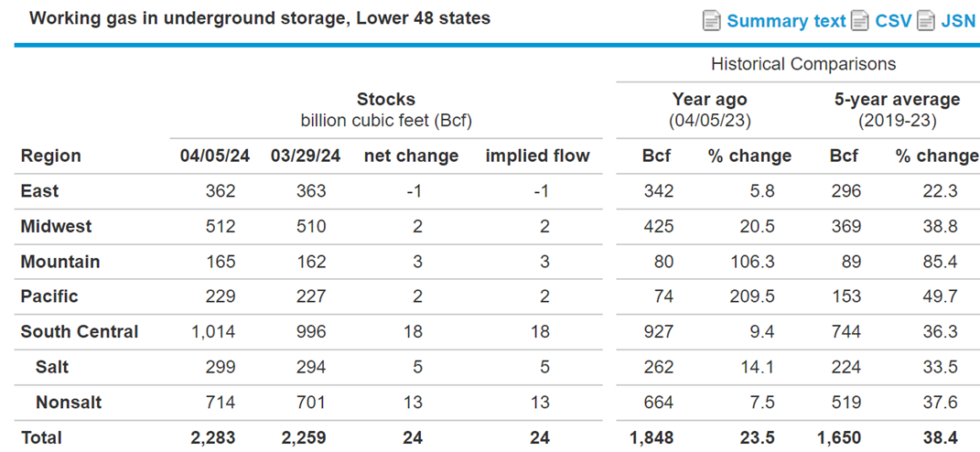The width and height of the screenshot is (980, 452).
Task: Download the CSV link
Action: point(894,21)
